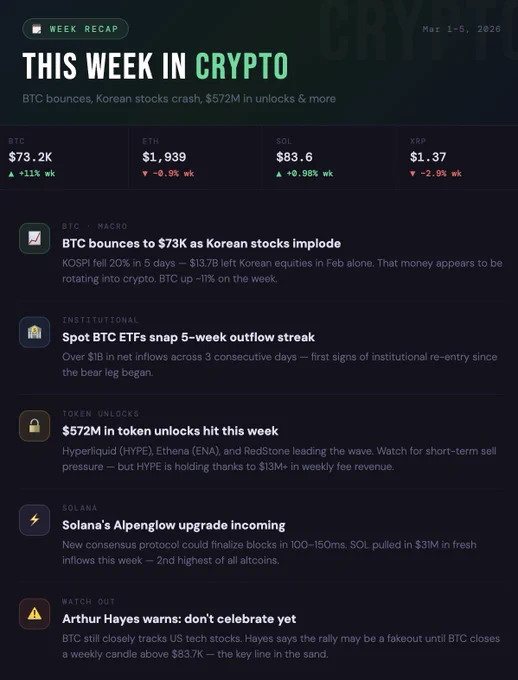Click the green up arrow under BTC price
Screen dimensions: 518x680
[11, 174]
